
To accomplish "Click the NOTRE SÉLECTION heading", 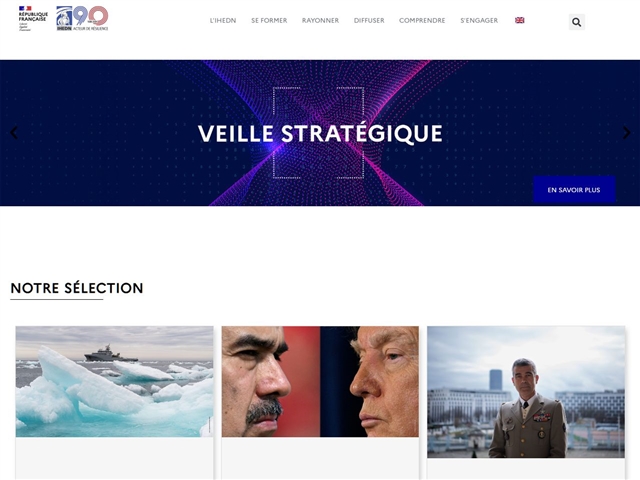I will click(x=77, y=288).
